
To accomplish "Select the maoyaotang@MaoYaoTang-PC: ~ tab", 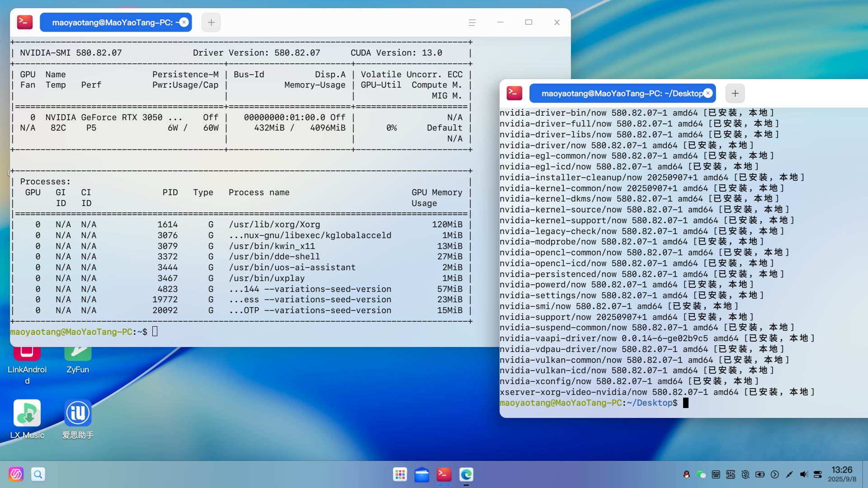I will coord(116,22).
